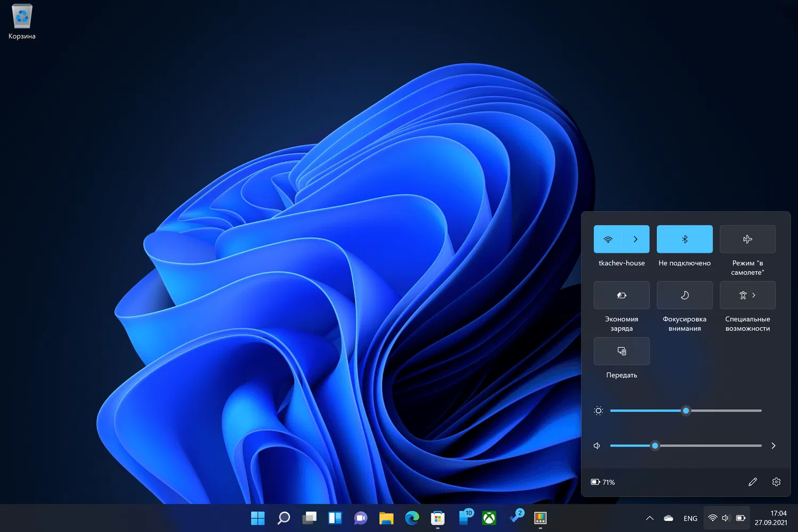
Task: Launch Microsoft Edge from taskbar
Action: pos(412,518)
